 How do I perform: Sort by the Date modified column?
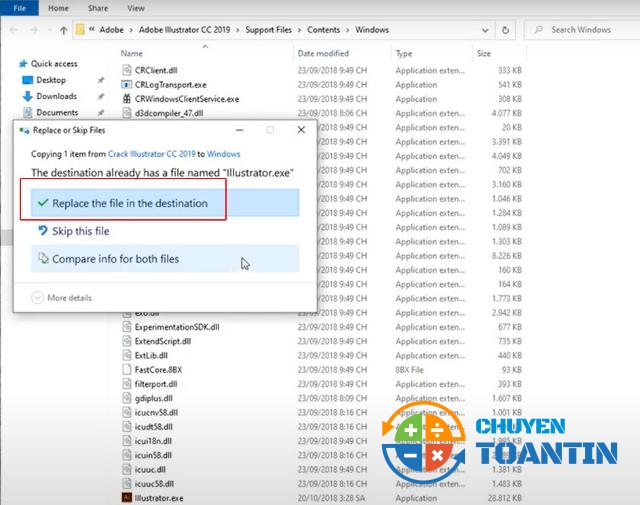pyautogui.click(x=323, y=53)
